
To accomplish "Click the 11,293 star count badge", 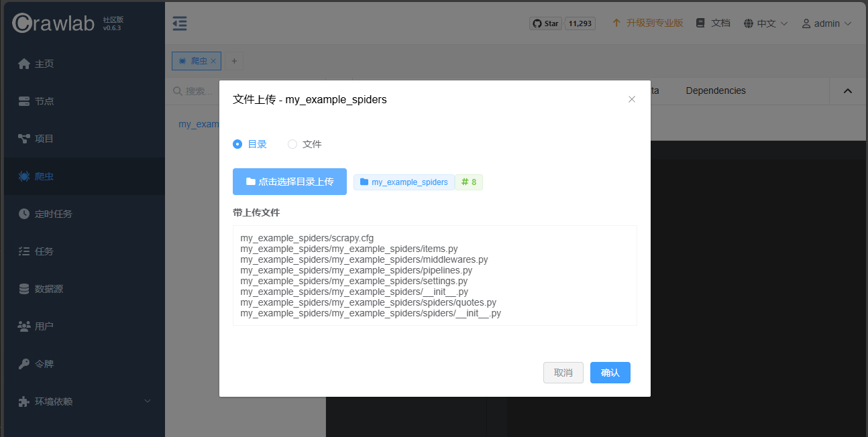I will [x=580, y=23].
